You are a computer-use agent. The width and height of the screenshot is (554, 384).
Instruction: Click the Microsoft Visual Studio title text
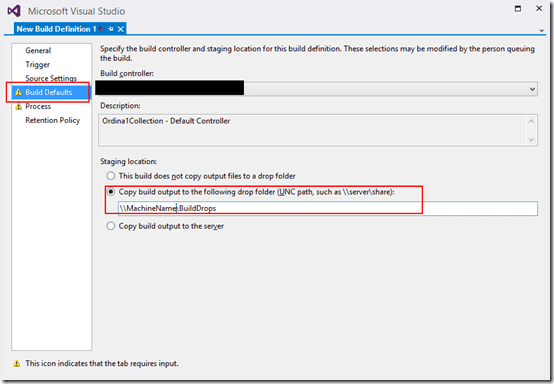(76, 11)
